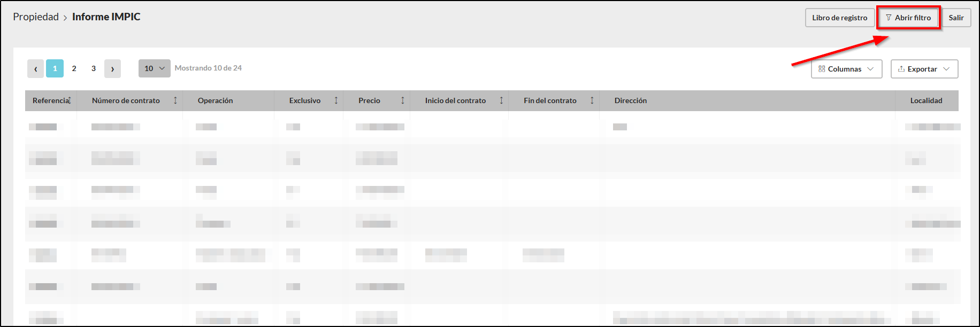Toggle sort arrow on Precio column
Image resolution: width=980 pixels, height=327 pixels.
tap(403, 100)
